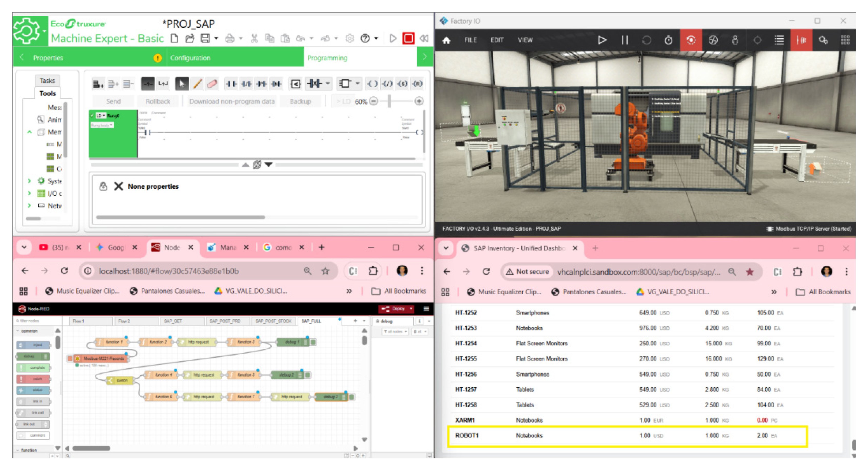
Task: Click zoom in plus button in ladder editor
Action: [x=419, y=101]
